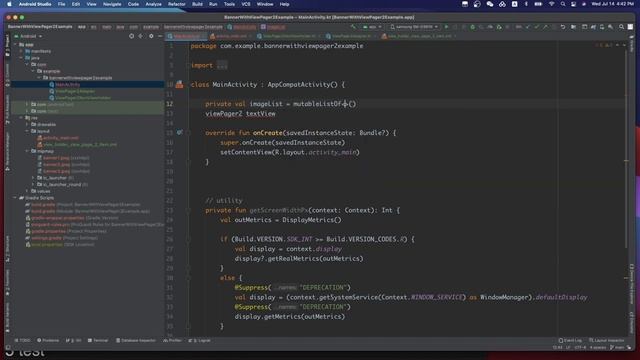Open the Navigate menu
This screenshot has height=360, width=640.
[x=112, y=4]
